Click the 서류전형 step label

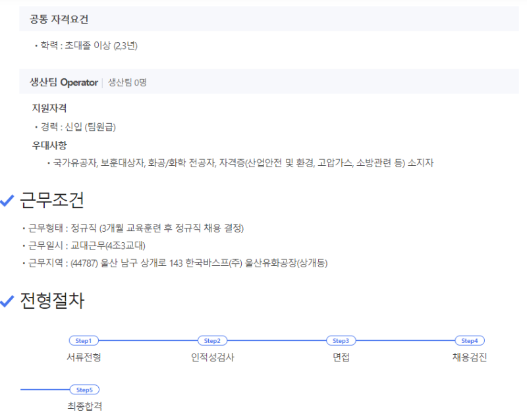click(x=84, y=357)
